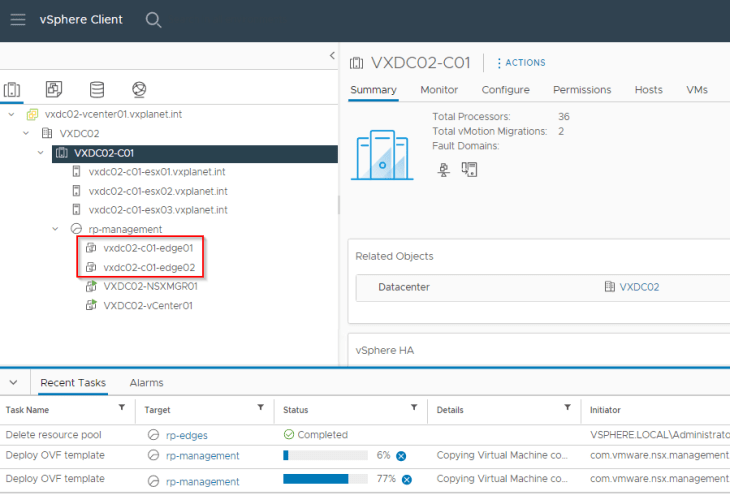Click the Completed status check icon
This screenshot has width=730, height=504.
pyautogui.click(x=289, y=435)
